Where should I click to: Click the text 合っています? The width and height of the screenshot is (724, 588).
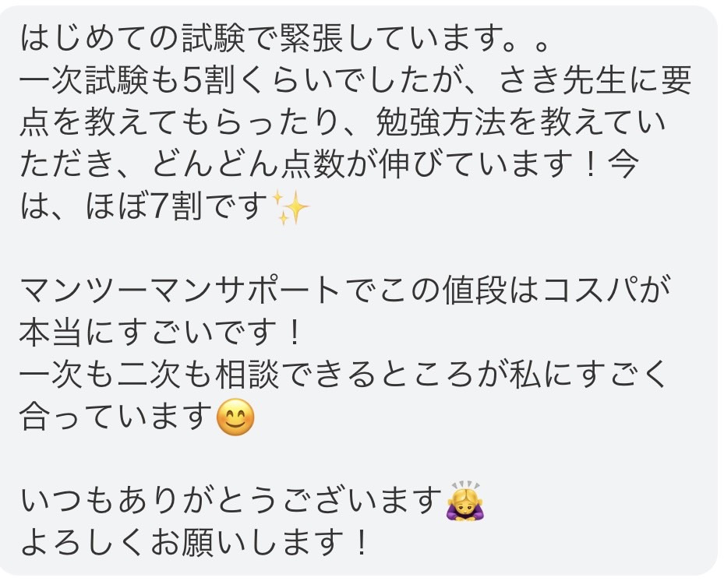click(x=116, y=417)
